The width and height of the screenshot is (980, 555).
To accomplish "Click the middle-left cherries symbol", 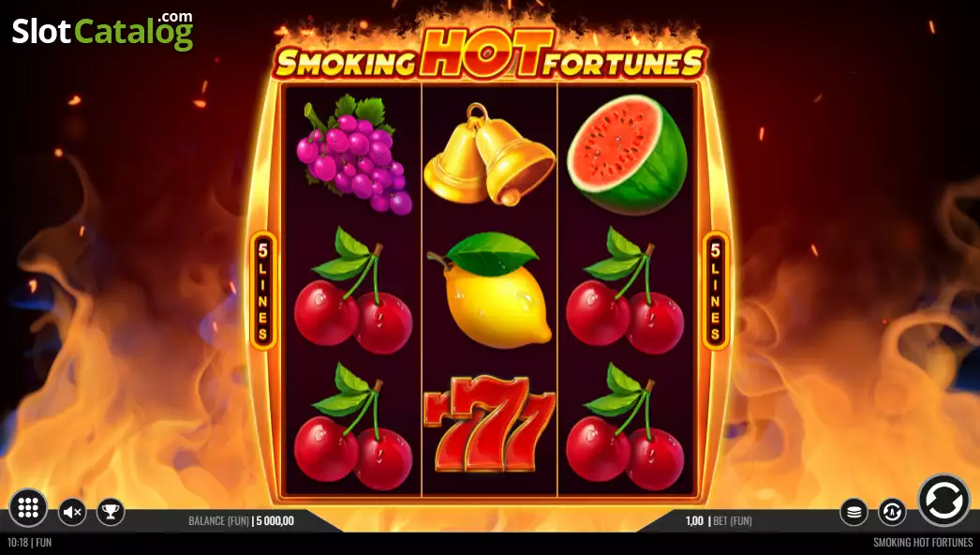I will 353,291.
